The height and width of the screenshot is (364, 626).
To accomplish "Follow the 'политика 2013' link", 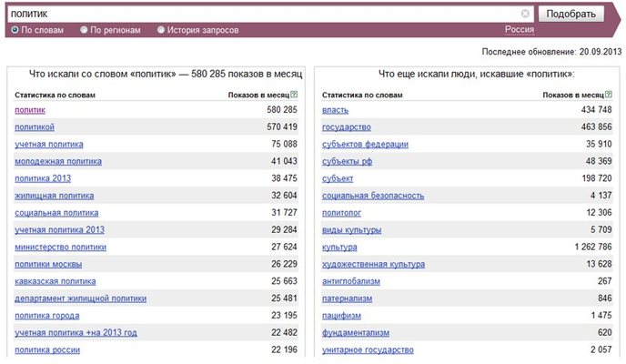I will coord(43,178).
